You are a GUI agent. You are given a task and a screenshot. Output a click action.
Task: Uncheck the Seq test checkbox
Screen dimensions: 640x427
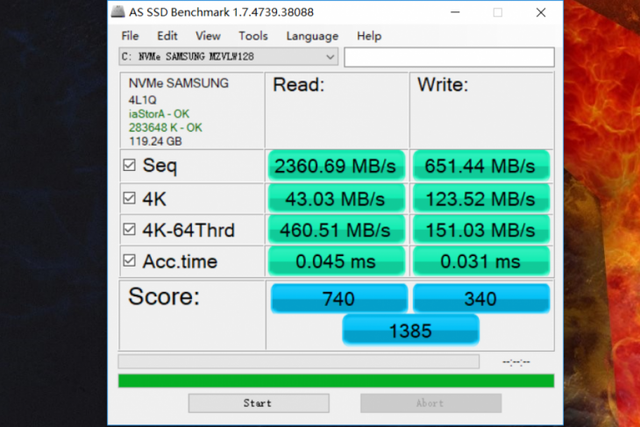click(x=129, y=165)
